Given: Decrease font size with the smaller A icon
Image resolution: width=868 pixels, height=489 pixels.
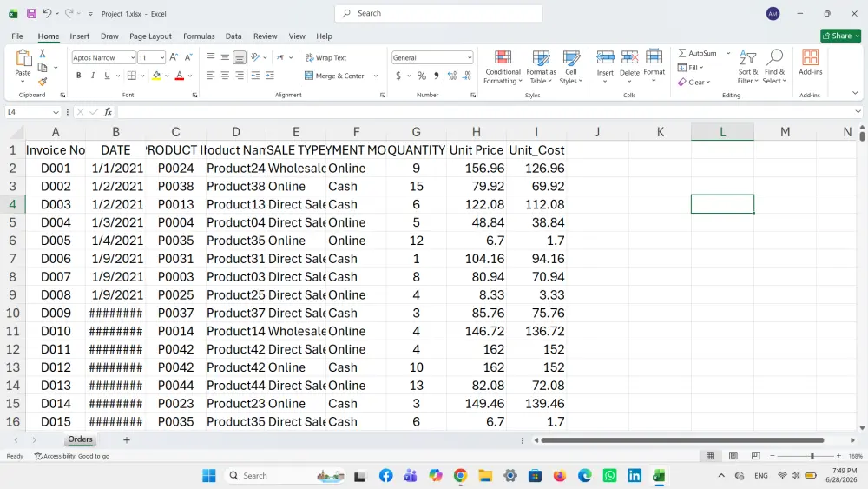Looking at the screenshot, I should [188, 57].
